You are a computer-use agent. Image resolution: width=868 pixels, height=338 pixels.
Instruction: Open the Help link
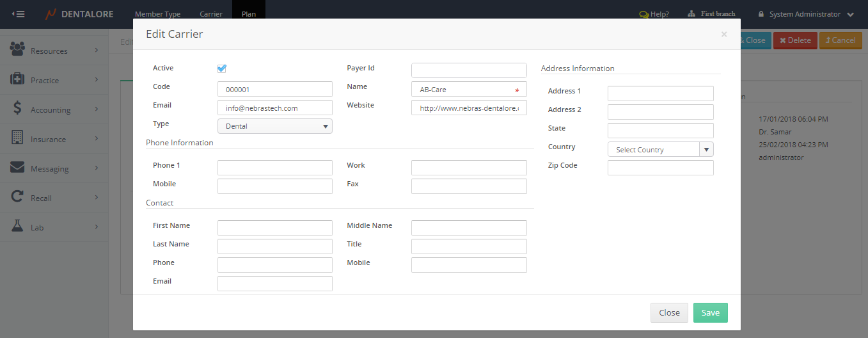[x=654, y=14]
